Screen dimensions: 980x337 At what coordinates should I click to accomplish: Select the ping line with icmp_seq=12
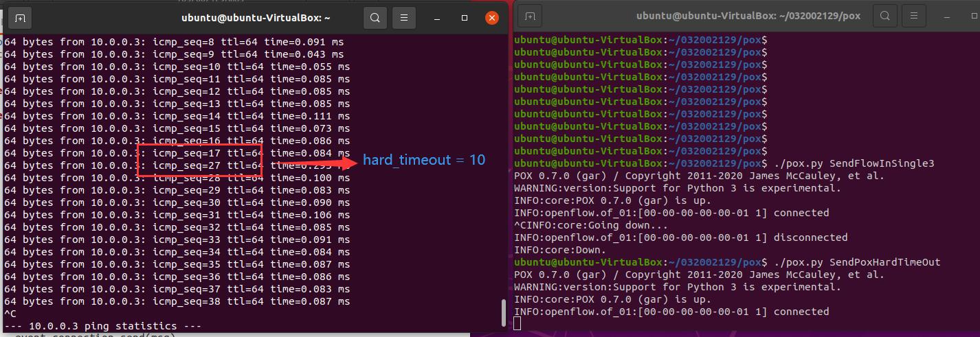[x=177, y=91]
